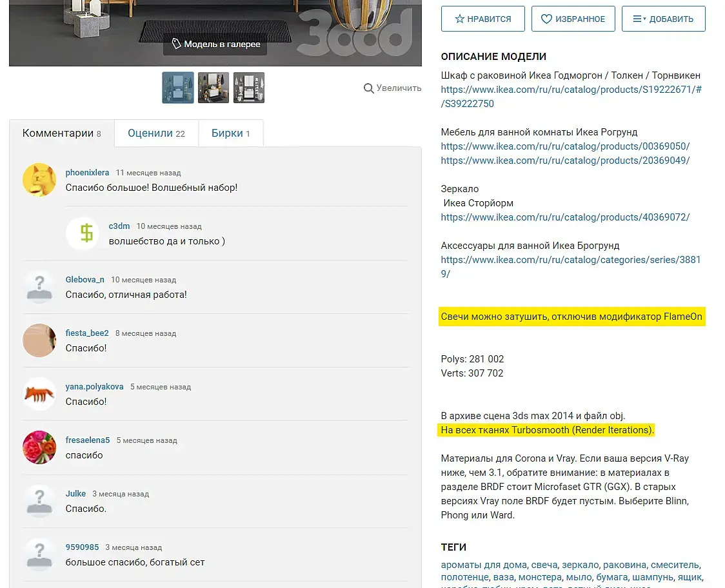
Task: Click the смеситель tag
Action: (675, 565)
